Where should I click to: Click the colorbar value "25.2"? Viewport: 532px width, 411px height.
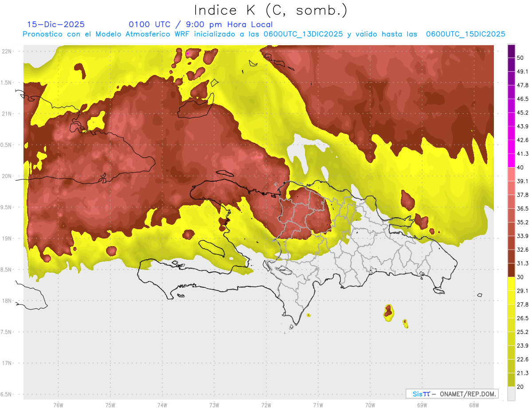pos(523,332)
